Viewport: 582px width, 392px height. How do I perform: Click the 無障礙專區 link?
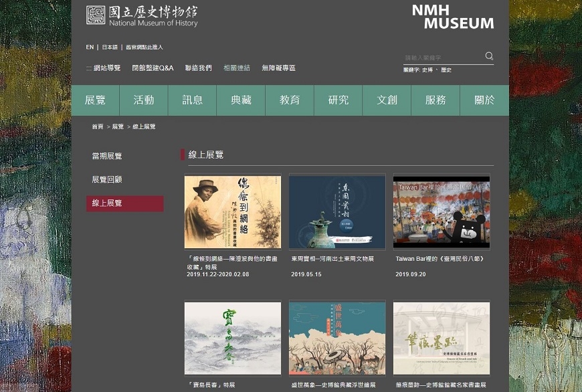coord(278,68)
